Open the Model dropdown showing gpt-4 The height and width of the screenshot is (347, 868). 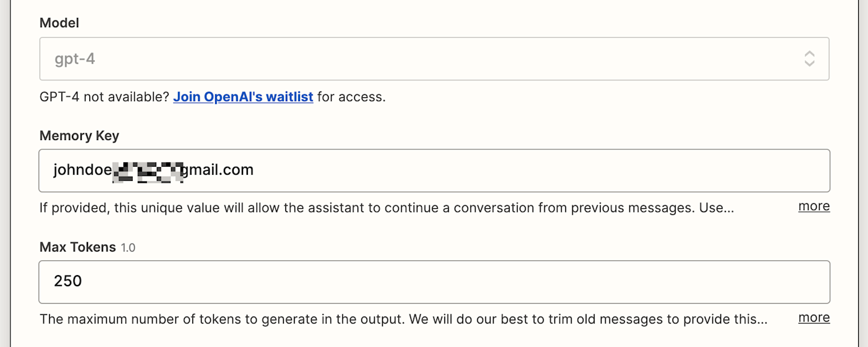tap(434, 59)
